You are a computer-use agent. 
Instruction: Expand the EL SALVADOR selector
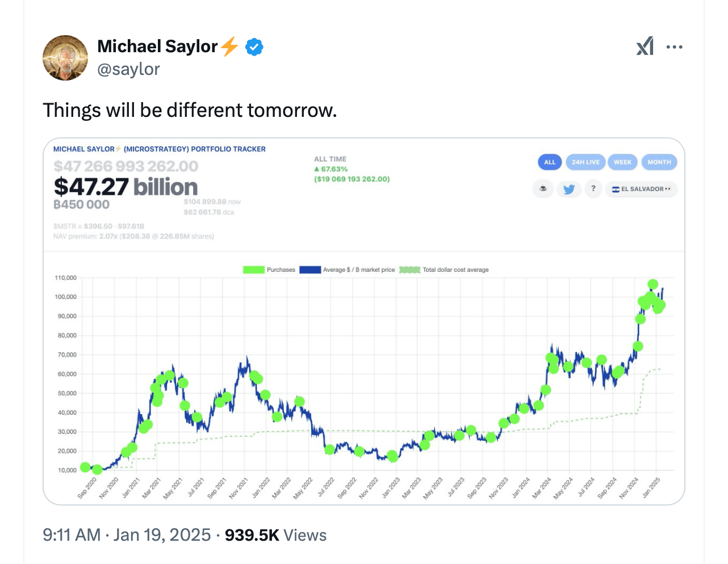tap(641, 189)
